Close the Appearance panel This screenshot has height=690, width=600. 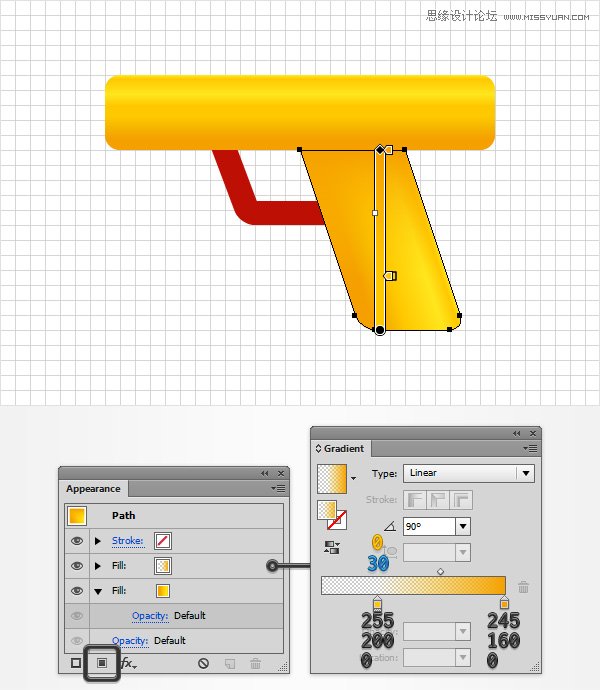pyautogui.click(x=281, y=473)
